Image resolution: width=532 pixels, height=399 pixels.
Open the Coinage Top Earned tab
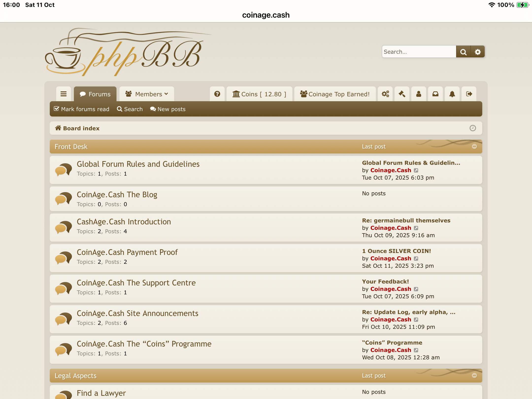(335, 94)
